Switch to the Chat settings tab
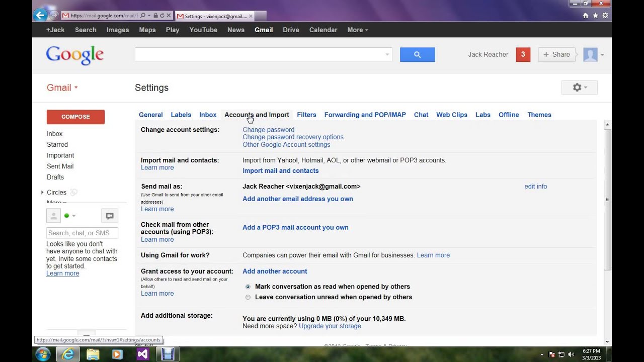 421,115
